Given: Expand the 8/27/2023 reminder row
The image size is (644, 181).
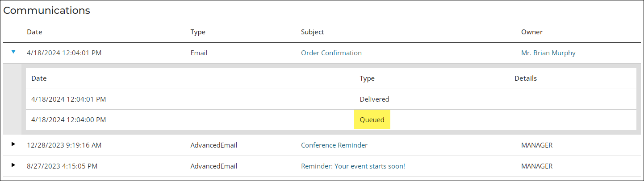Looking at the screenshot, I should tap(13, 165).
